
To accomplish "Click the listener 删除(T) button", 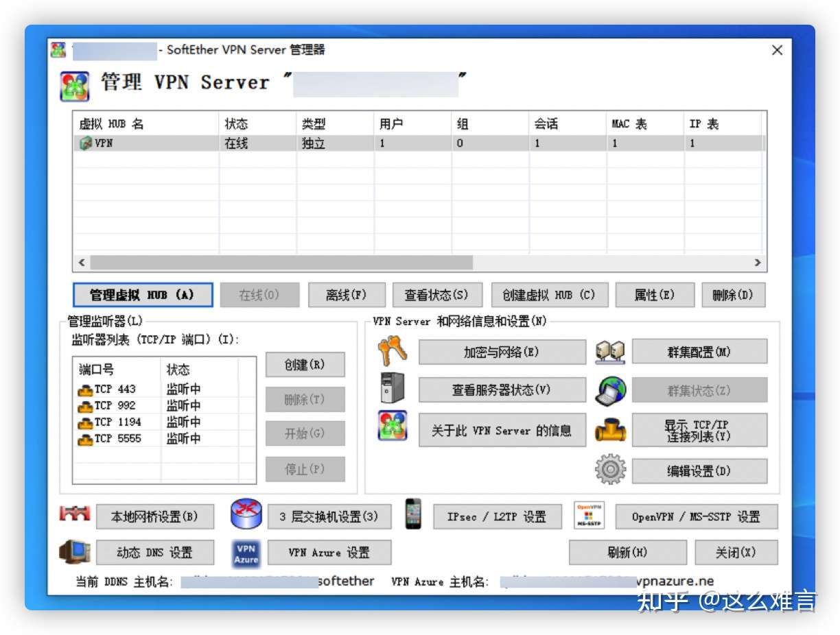I will [305, 399].
